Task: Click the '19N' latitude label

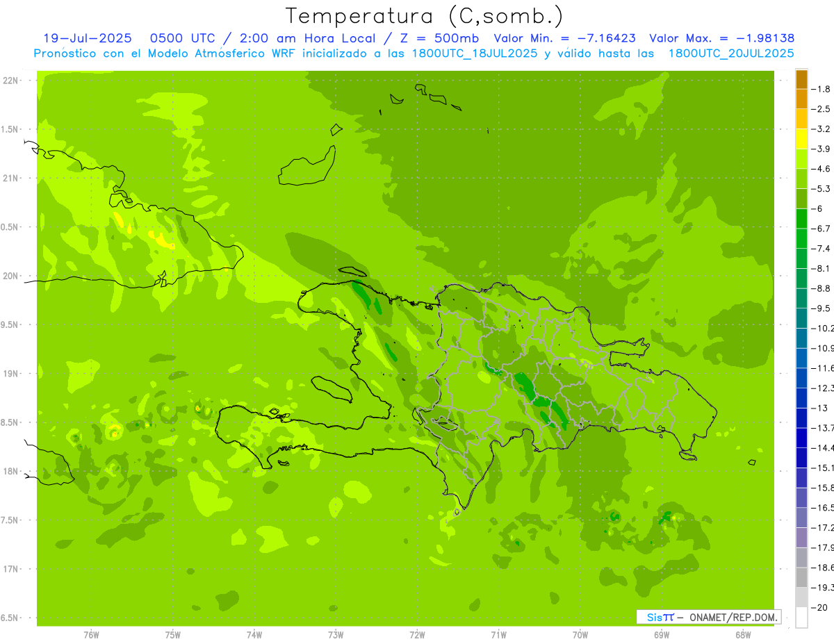Action: click(11, 374)
